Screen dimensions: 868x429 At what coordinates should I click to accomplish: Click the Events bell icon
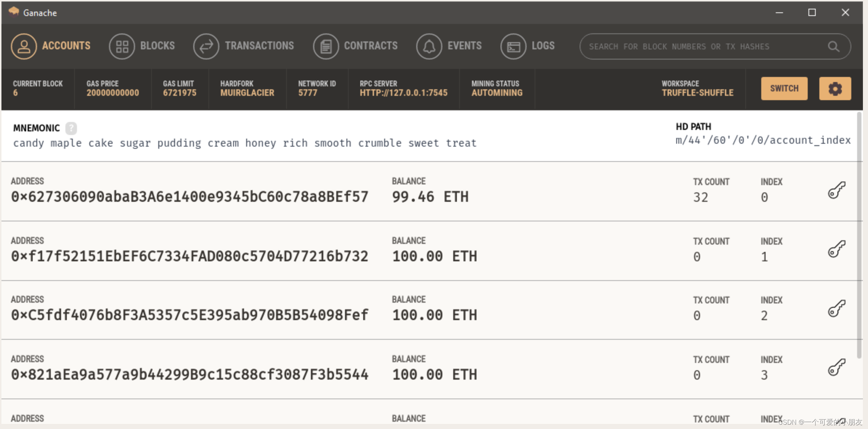point(429,46)
